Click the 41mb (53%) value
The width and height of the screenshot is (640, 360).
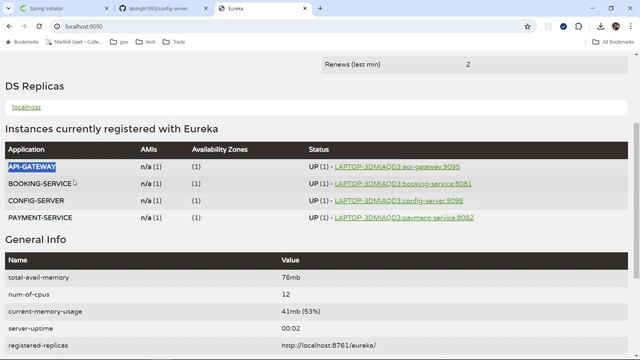tap(301, 312)
